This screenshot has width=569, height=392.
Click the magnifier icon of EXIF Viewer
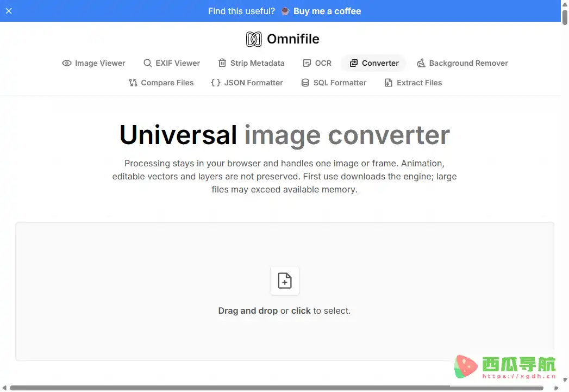[x=147, y=63]
